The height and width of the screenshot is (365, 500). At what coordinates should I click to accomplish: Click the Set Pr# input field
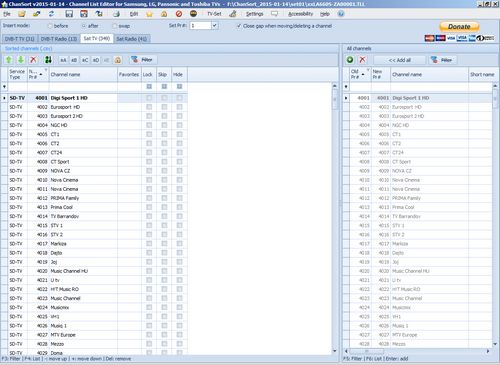(x=201, y=26)
